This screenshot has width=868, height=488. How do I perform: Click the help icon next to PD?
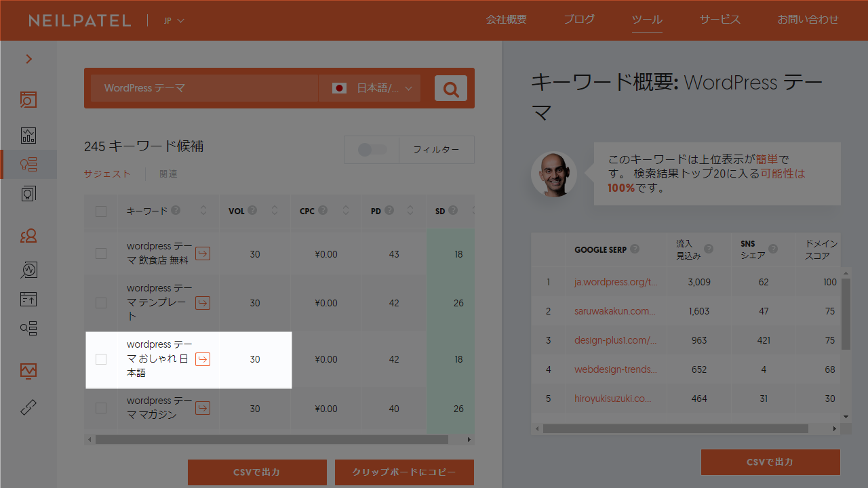[389, 211]
